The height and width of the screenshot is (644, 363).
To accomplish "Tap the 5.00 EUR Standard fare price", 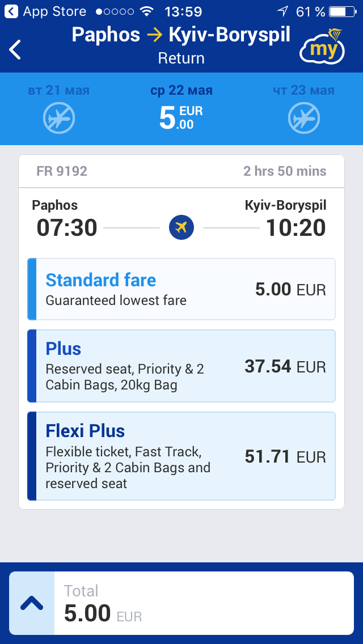I will point(290,290).
